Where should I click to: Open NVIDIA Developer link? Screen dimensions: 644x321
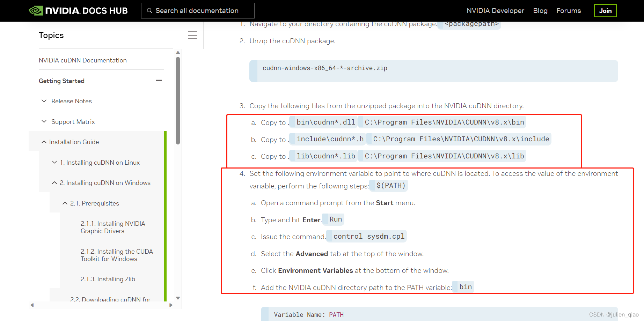(495, 10)
